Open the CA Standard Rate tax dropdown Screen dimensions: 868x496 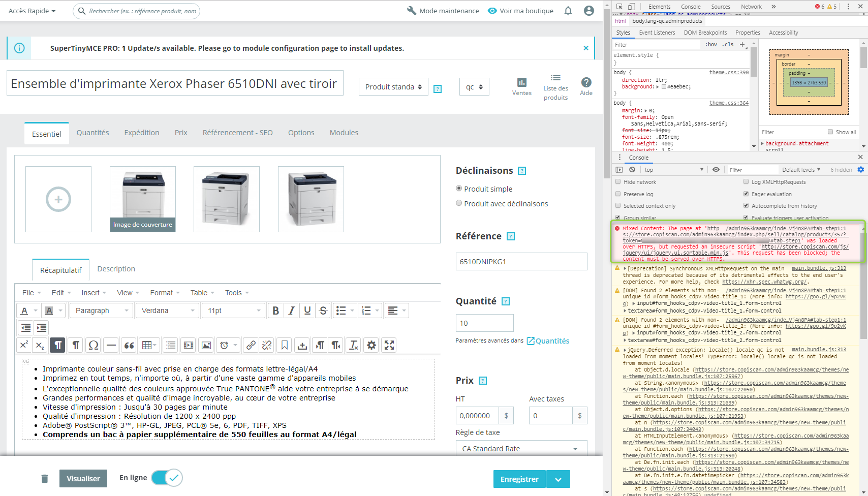coord(521,448)
